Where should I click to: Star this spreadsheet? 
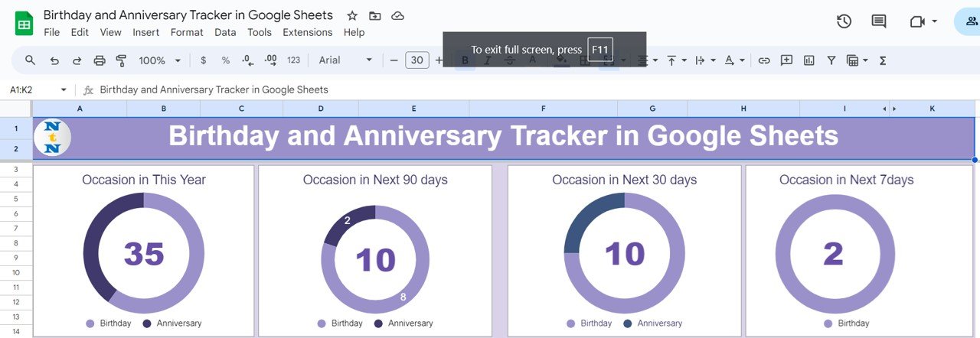coord(352,15)
